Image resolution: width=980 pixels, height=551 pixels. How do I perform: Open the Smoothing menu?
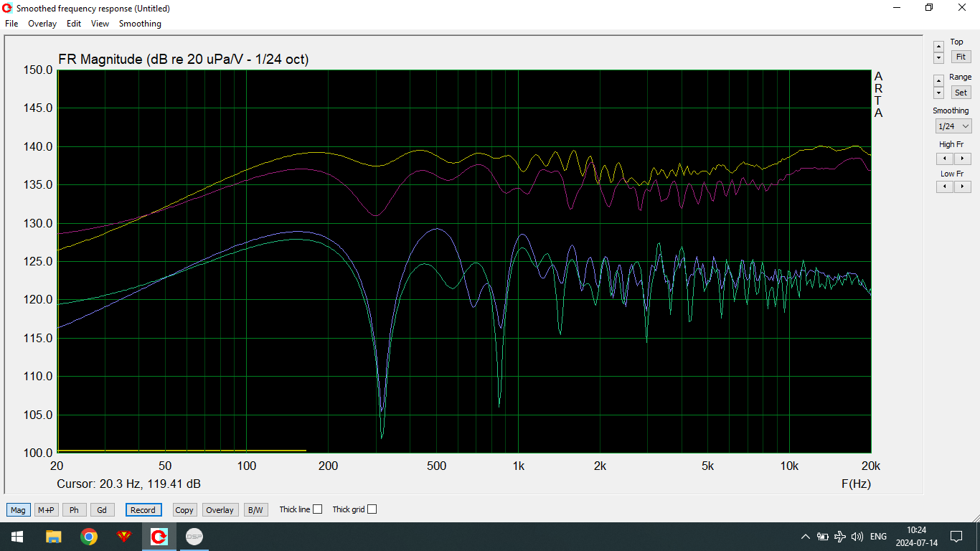(140, 24)
